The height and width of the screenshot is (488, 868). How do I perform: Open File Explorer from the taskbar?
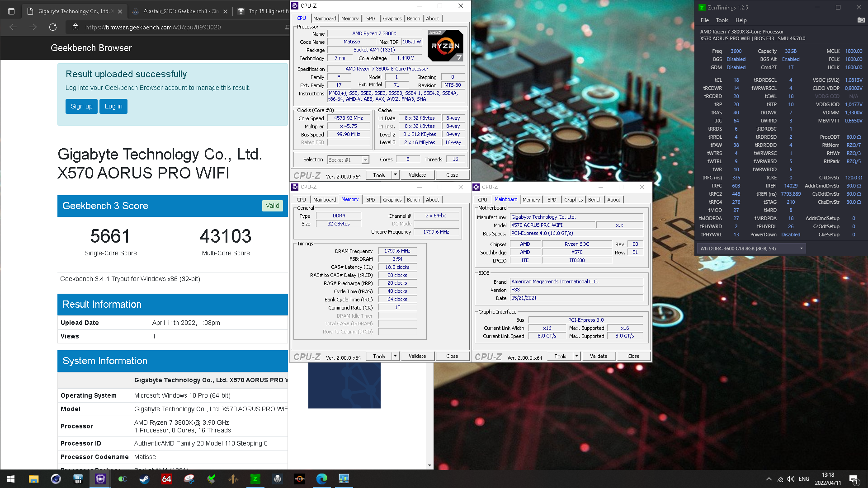tap(33, 479)
